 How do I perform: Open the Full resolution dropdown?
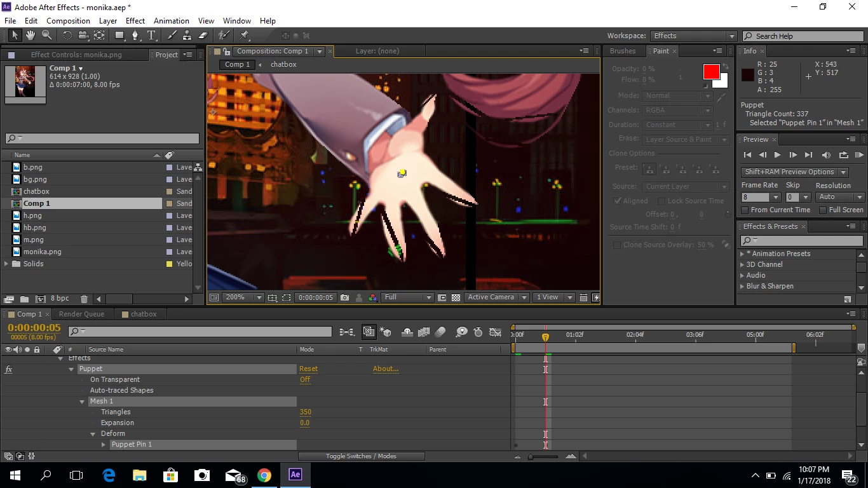click(408, 297)
